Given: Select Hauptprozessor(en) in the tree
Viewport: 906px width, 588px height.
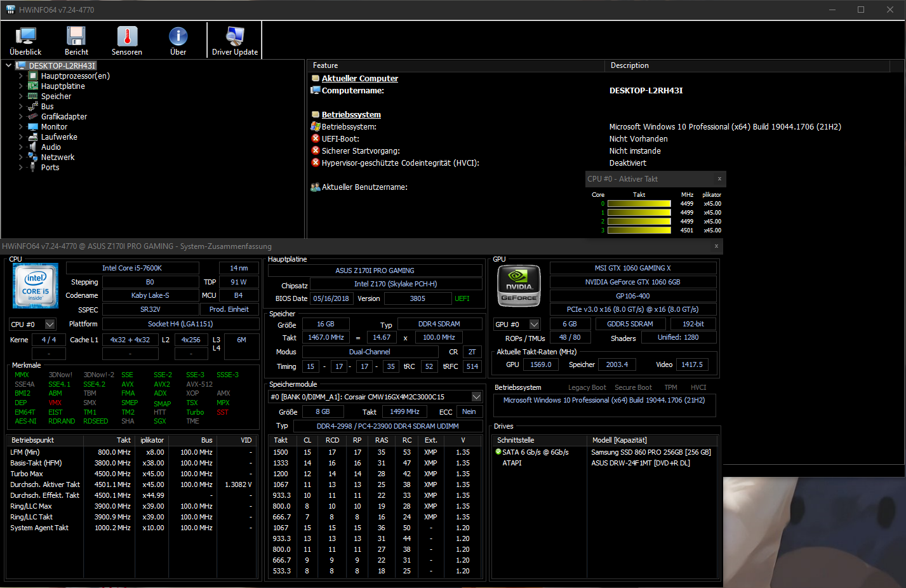Looking at the screenshot, I should tap(76, 76).
